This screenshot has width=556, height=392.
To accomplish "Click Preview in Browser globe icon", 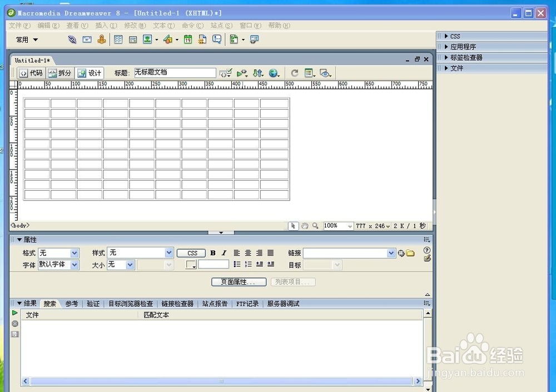I will [274, 73].
